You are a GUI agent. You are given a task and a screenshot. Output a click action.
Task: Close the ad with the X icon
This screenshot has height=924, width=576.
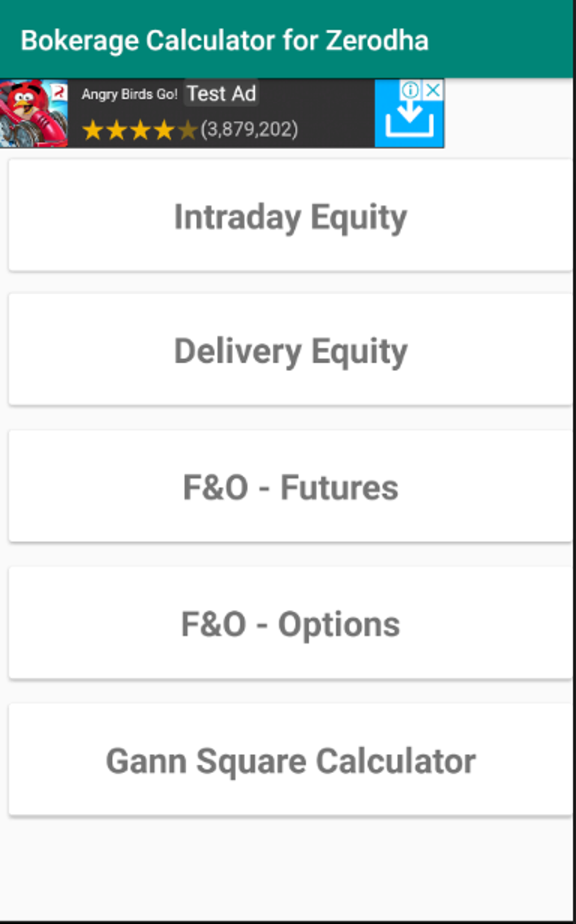pos(433,90)
